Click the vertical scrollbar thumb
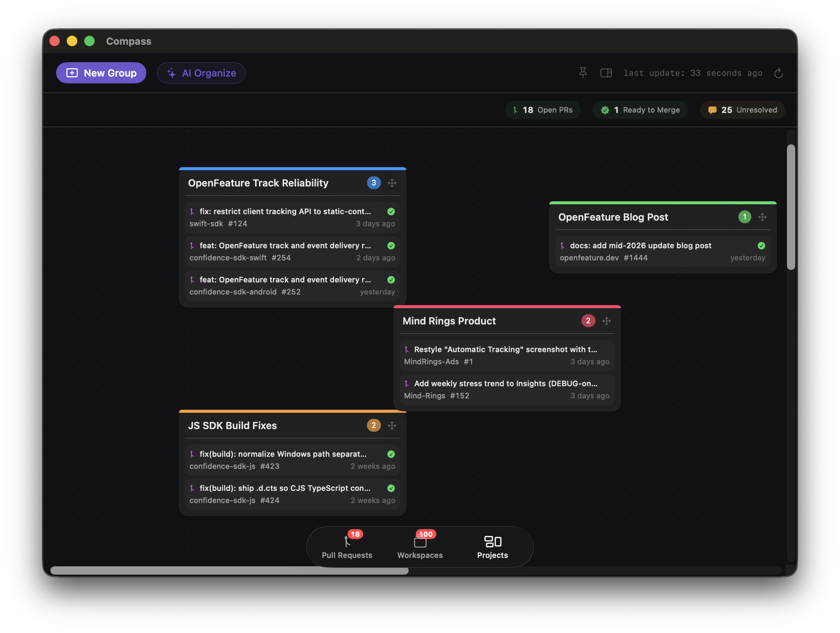The image size is (840, 633). coord(791,207)
